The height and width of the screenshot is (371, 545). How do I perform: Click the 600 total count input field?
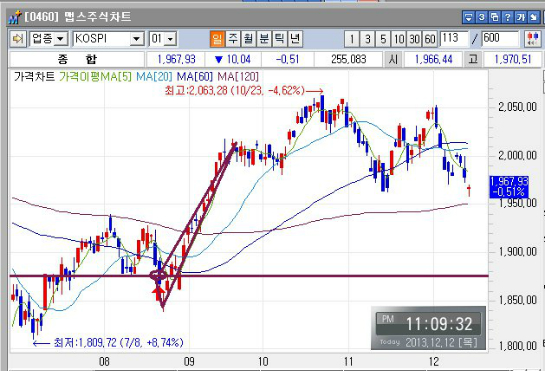[500, 39]
